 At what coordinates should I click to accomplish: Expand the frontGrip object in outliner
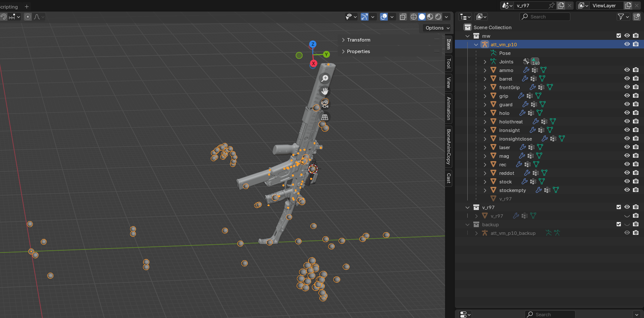point(485,87)
